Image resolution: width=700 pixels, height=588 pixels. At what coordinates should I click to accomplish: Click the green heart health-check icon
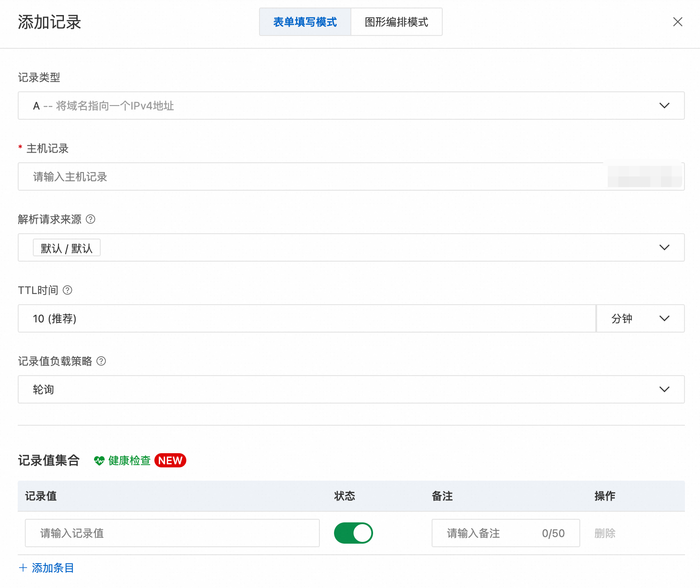[x=99, y=461]
